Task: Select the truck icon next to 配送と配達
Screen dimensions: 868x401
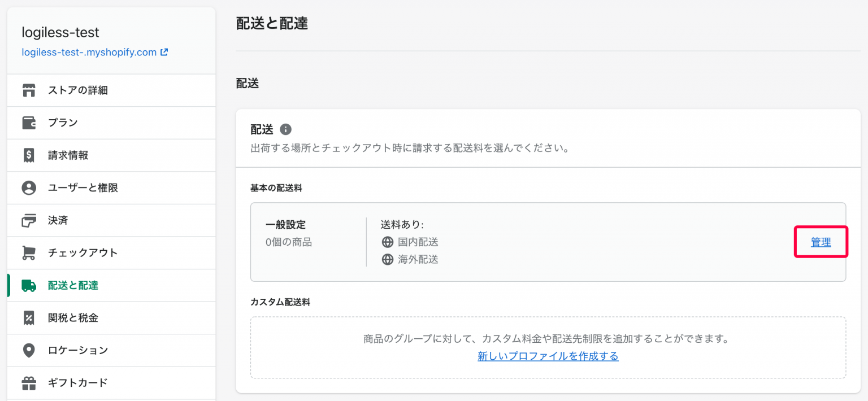Action: click(x=29, y=285)
